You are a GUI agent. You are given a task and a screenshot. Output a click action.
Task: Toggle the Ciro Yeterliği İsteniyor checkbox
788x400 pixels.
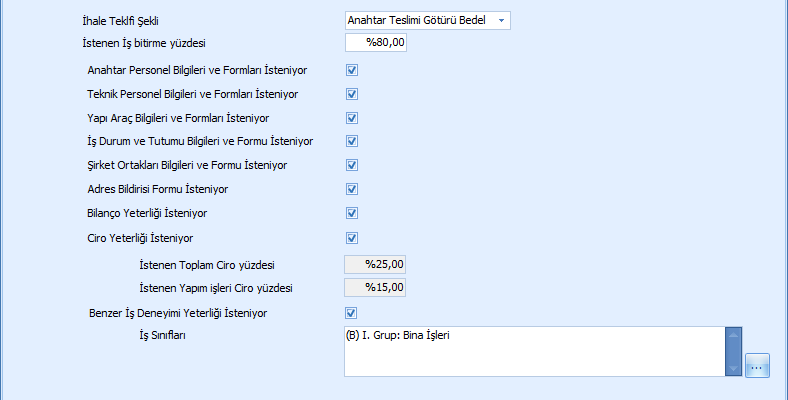click(352, 238)
